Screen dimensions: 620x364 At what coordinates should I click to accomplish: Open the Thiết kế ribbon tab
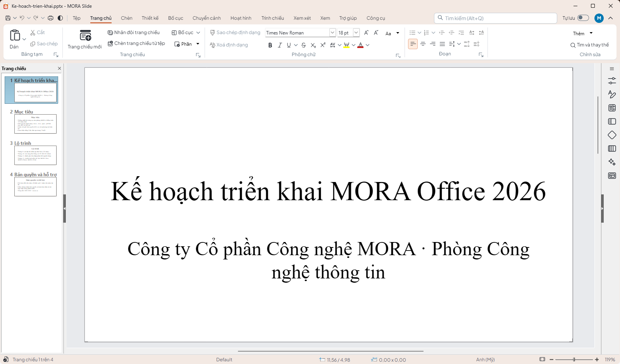150,18
